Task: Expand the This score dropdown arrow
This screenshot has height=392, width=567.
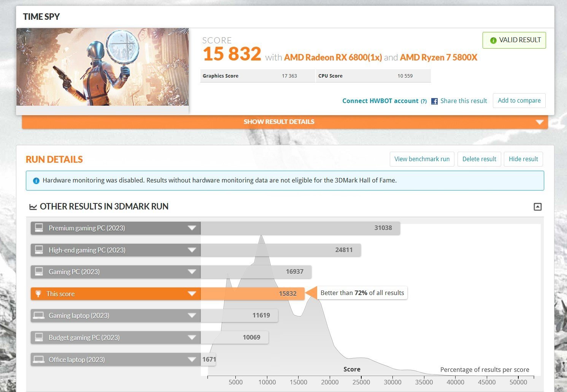Action: 192,294
